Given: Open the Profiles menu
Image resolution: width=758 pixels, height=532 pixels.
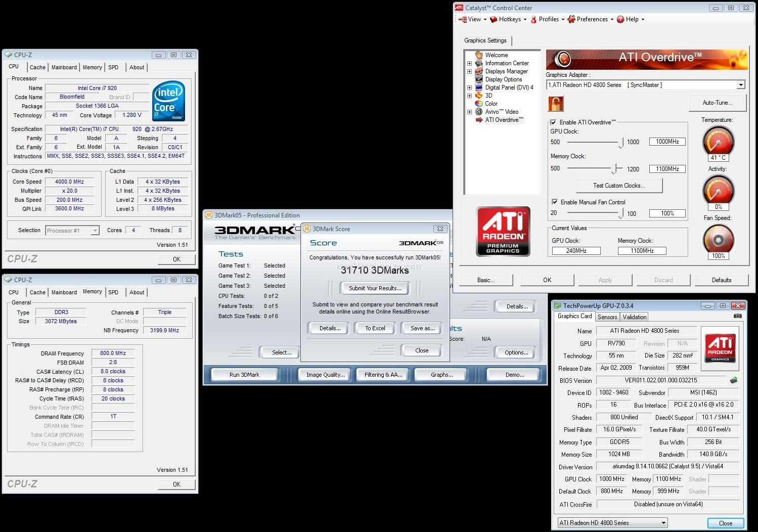Looking at the screenshot, I should tap(547, 19).
